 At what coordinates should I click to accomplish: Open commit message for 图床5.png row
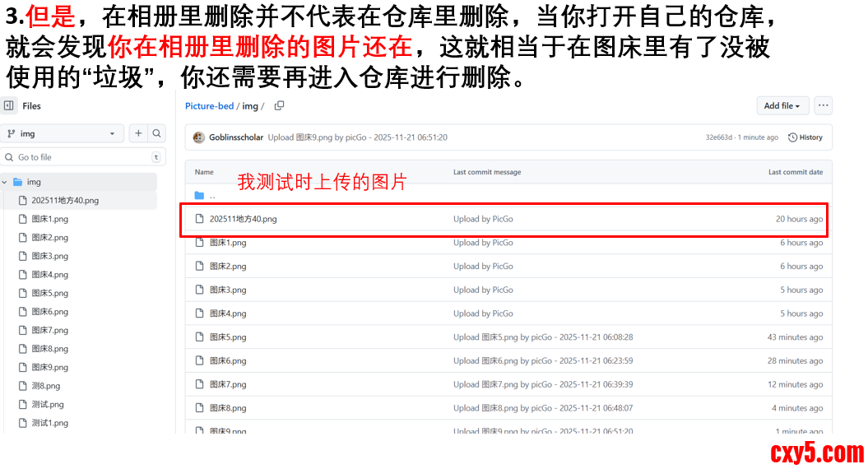pyautogui.click(x=543, y=337)
